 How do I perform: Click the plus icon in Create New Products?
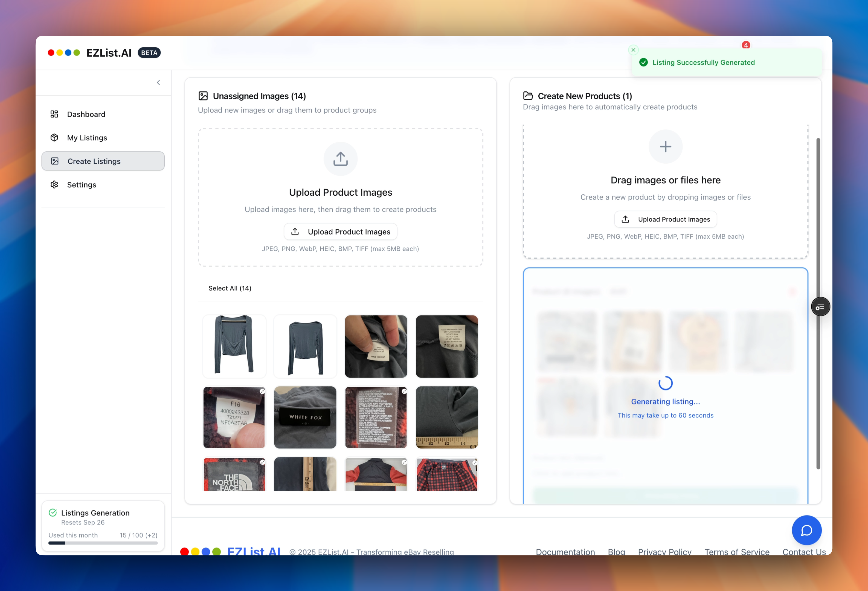(x=665, y=146)
